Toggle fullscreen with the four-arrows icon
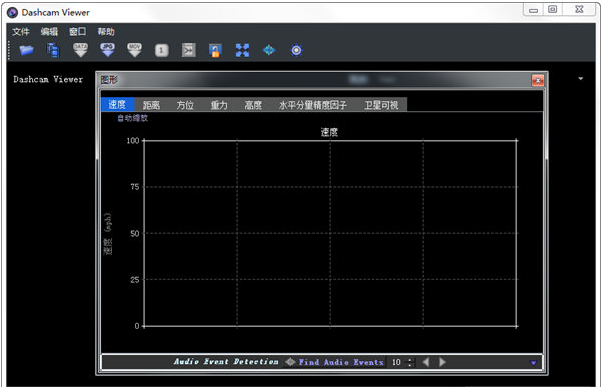Viewport: 601px width, 387px height. (x=242, y=50)
